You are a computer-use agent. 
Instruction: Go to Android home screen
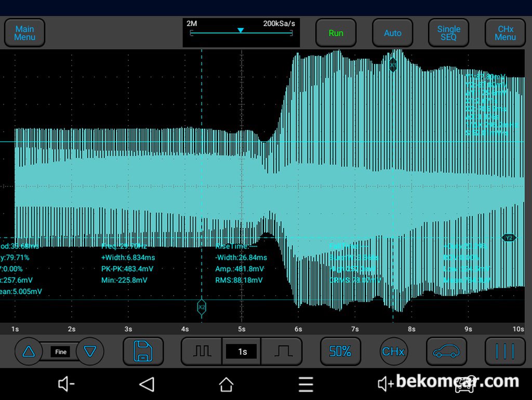pos(227,384)
